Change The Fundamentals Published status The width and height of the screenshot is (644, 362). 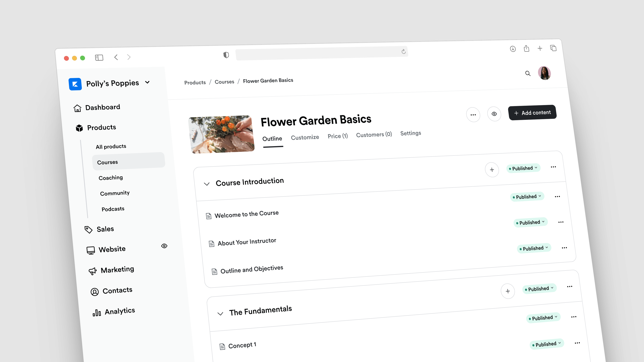point(539,289)
